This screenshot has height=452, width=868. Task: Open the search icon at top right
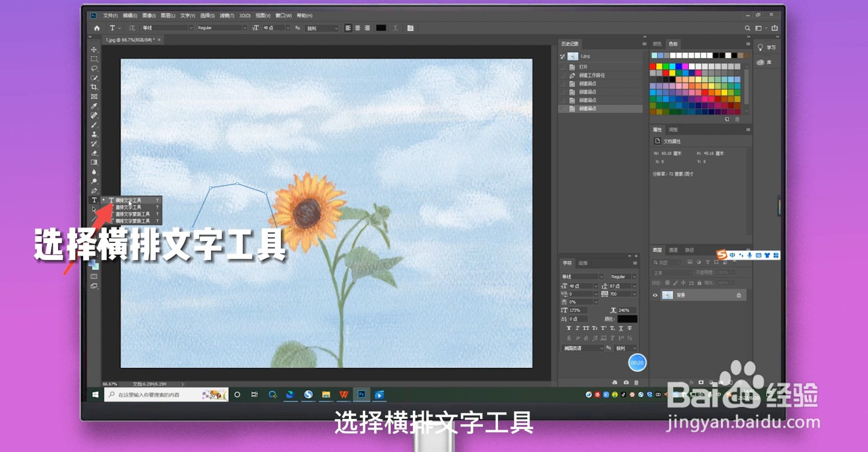click(x=748, y=28)
